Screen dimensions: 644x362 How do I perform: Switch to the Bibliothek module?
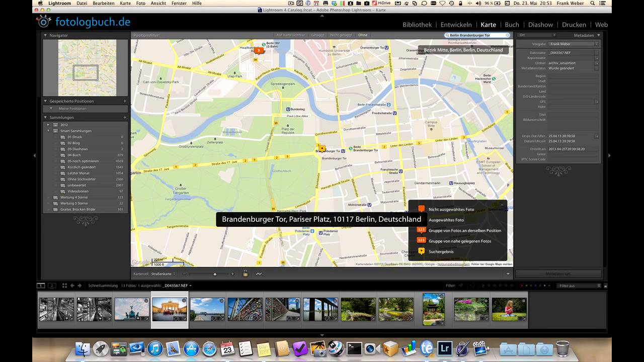[x=417, y=24]
